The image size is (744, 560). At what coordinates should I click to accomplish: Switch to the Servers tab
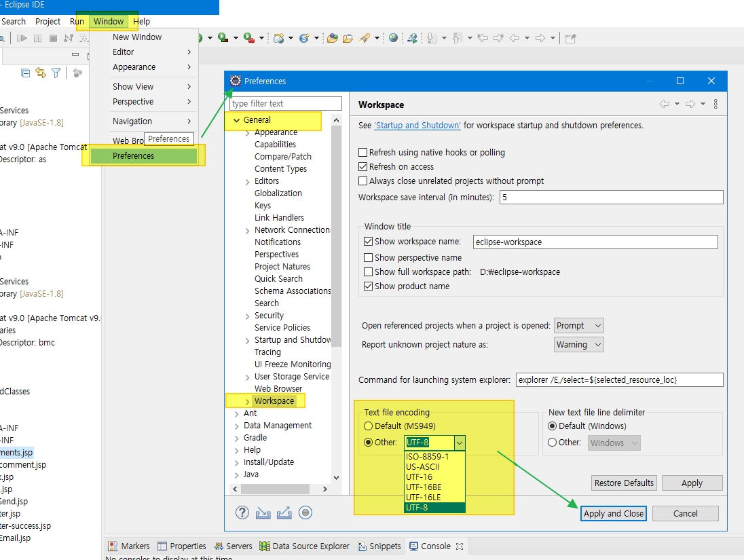tap(233, 546)
